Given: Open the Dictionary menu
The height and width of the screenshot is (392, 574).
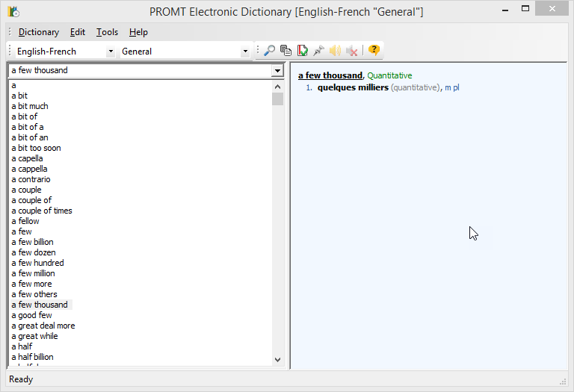Looking at the screenshot, I should pyautogui.click(x=39, y=32).
